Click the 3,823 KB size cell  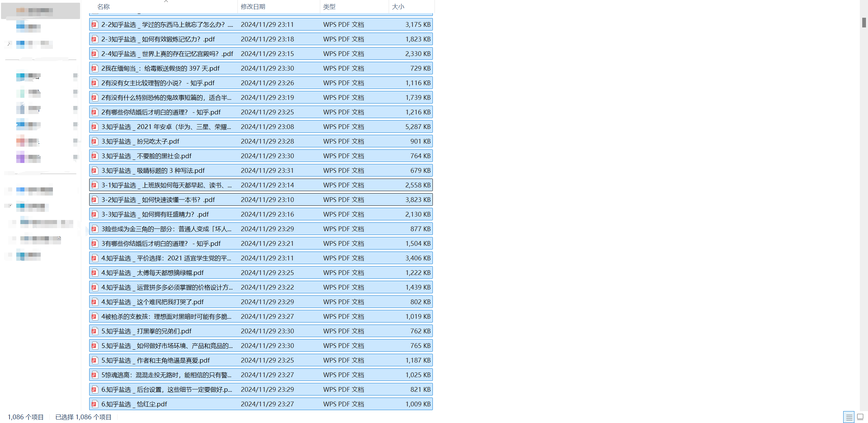point(418,200)
